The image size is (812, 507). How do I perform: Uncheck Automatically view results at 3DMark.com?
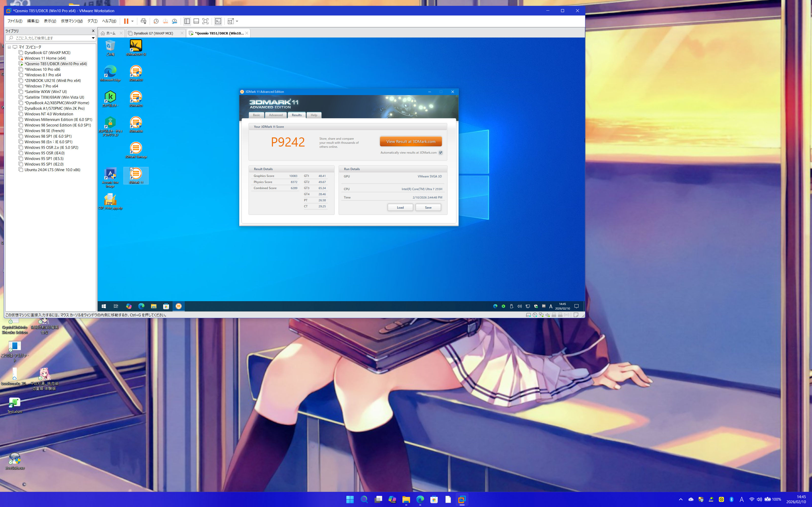click(441, 153)
